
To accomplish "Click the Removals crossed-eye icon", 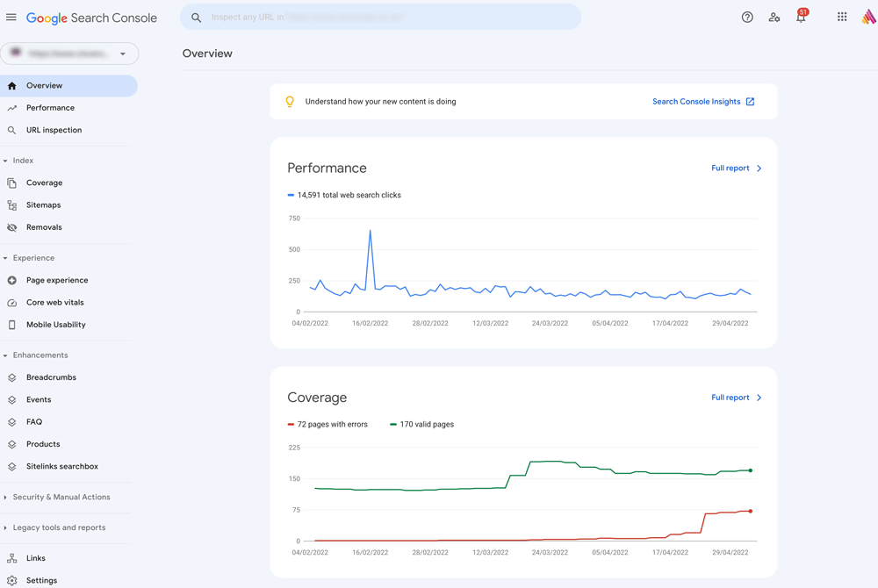I will 11,227.
